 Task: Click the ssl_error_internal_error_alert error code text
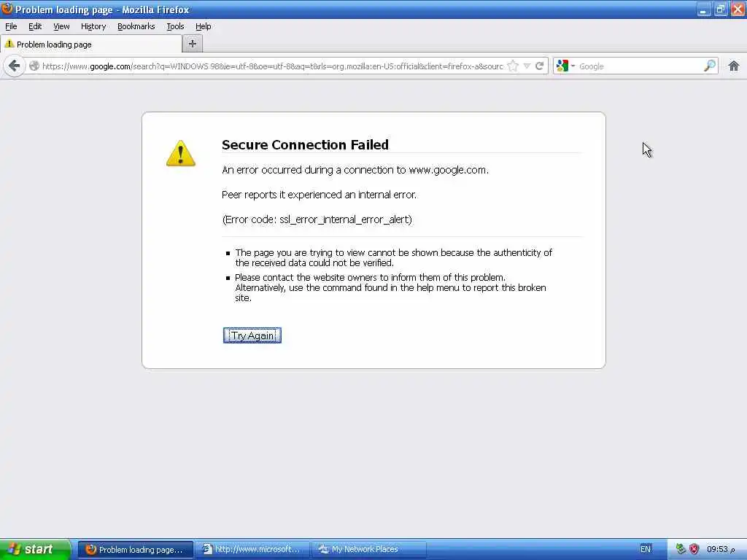[345, 219]
